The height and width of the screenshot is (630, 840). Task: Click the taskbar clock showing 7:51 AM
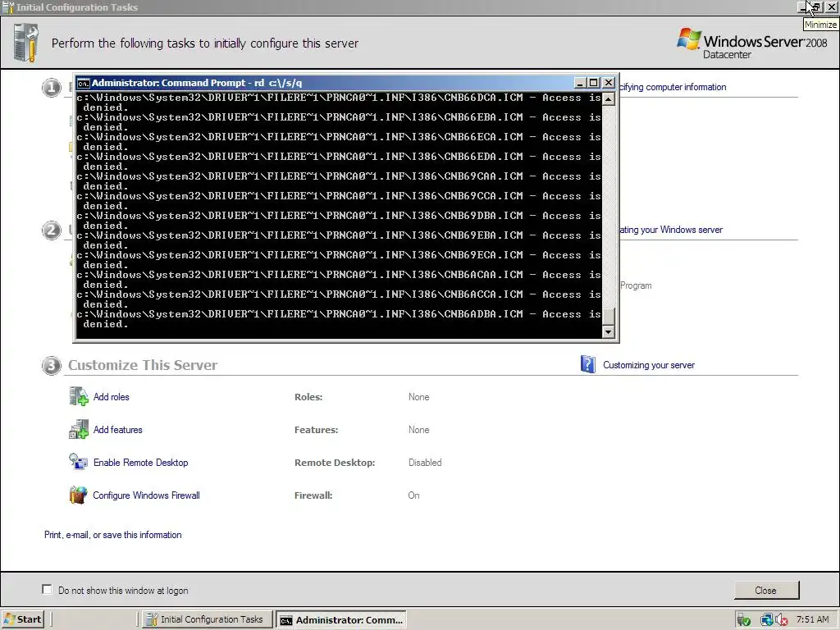(812, 619)
